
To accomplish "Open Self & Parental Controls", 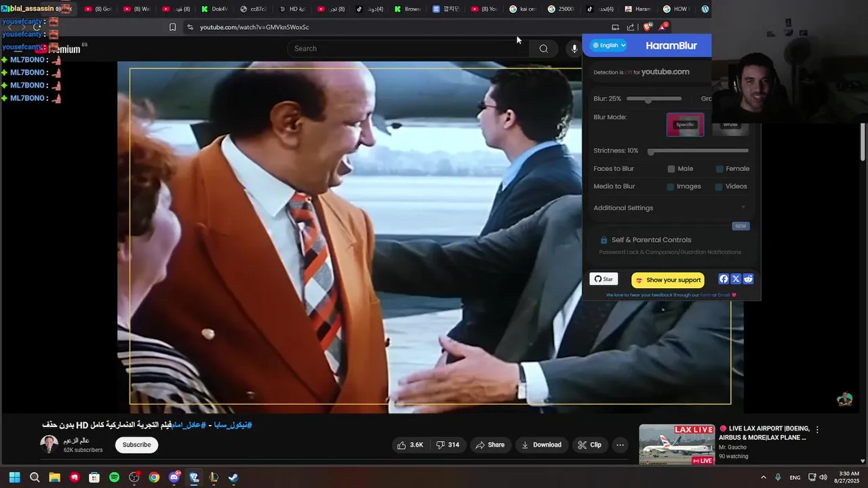I will [651, 240].
